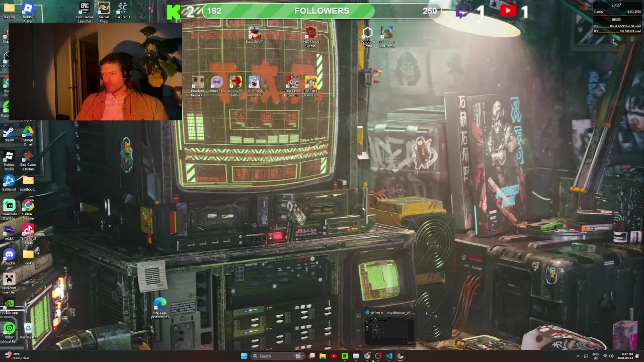Show hidden system tray icons chevron
644x362 pixels.
click(578, 356)
